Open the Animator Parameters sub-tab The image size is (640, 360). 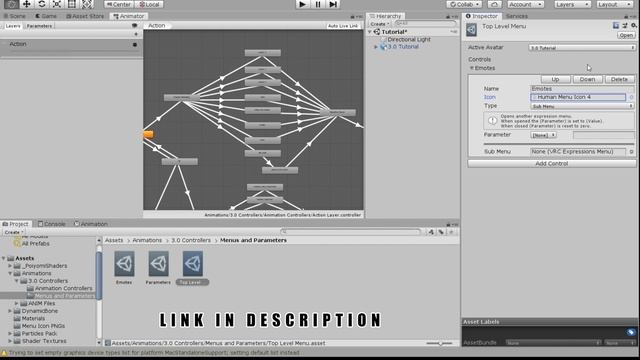coord(39,26)
